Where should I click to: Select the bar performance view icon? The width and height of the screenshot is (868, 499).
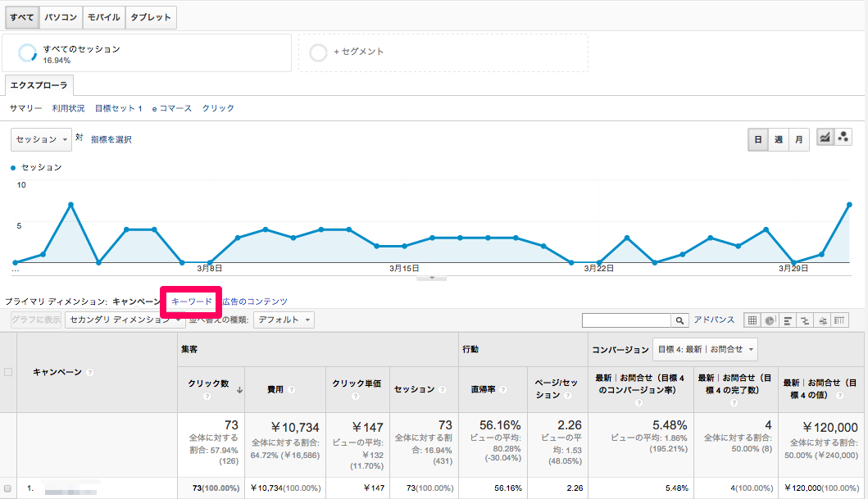[x=787, y=320]
